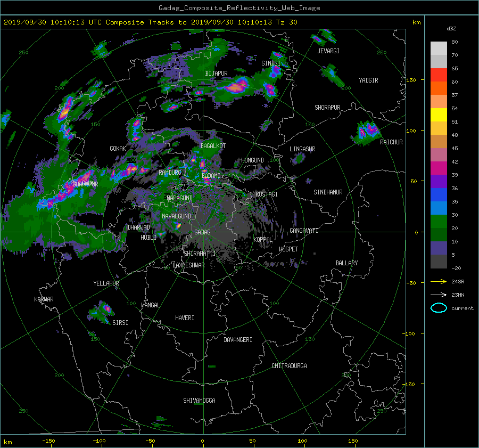479x448 pixels.
Task: Click the dBZ legend heading
Action: click(x=451, y=29)
